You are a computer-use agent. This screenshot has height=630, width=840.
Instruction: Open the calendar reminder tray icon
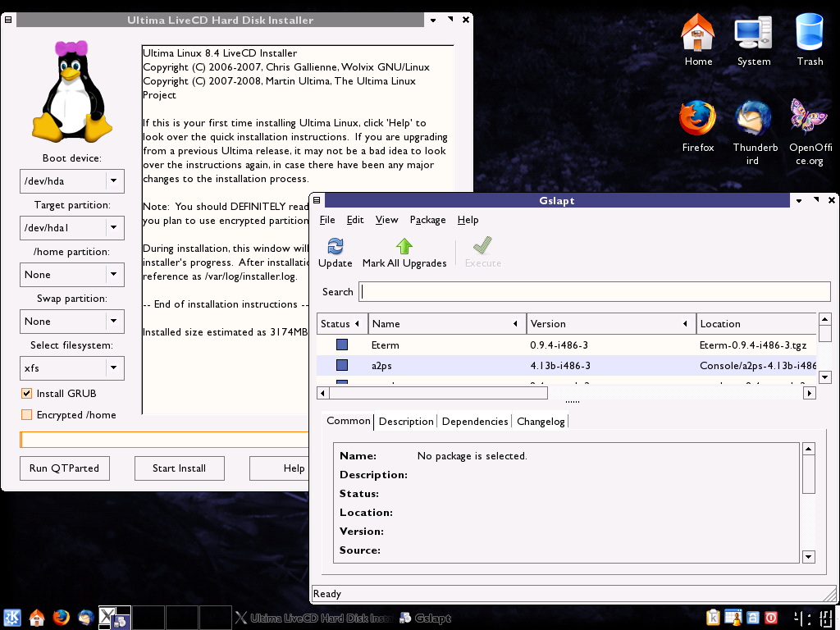[x=733, y=618]
